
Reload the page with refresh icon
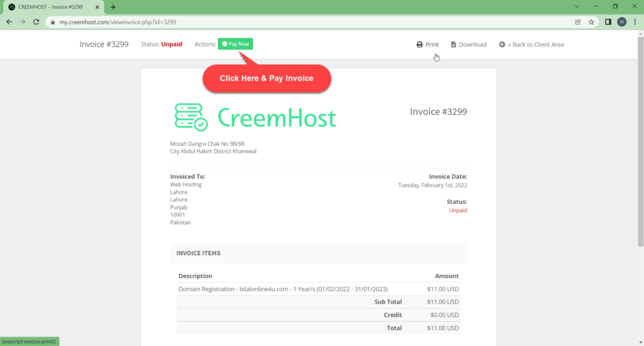[36, 22]
